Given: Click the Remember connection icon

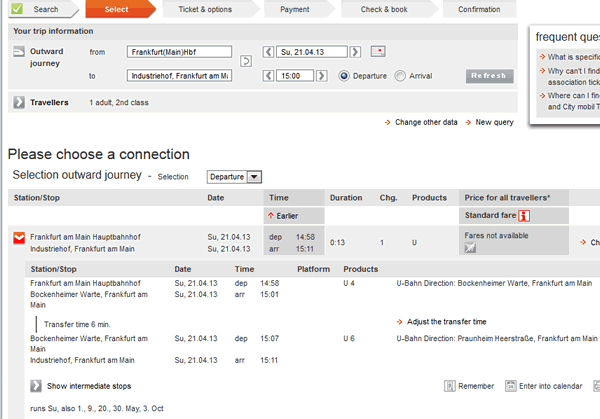Looking at the screenshot, I should pyautogui.click(x=452, y=386).
